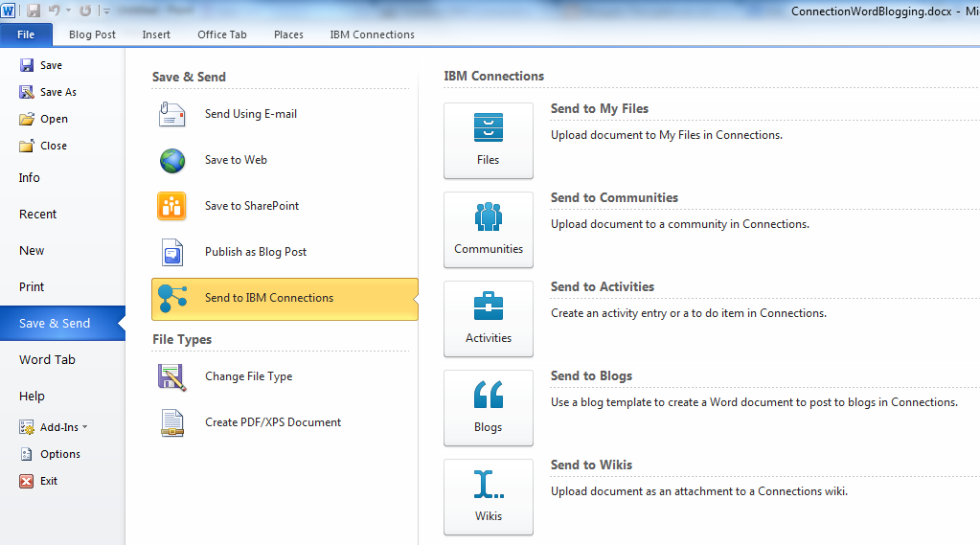Click the Send to IBM Connections icon
Screen dimensions: 980x545
(172, 298)
